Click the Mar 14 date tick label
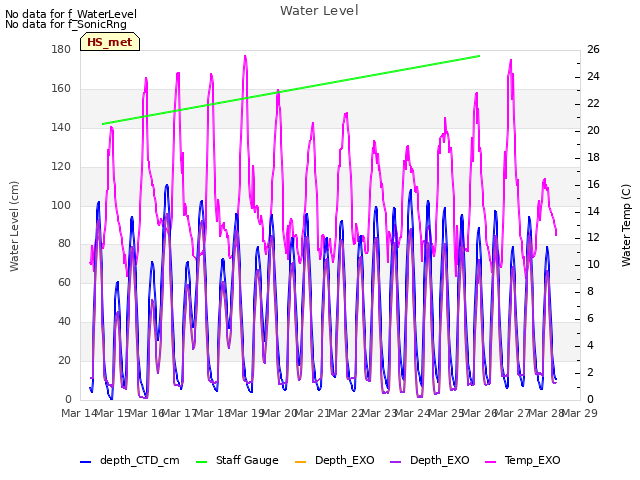 tap(79, 413)
